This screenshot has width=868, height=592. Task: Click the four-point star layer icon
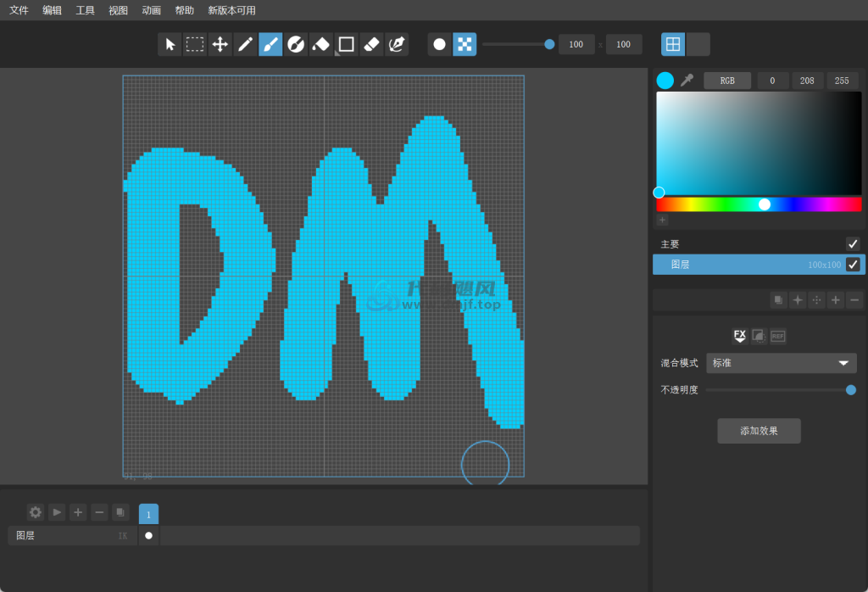click(x=798, y=300)
